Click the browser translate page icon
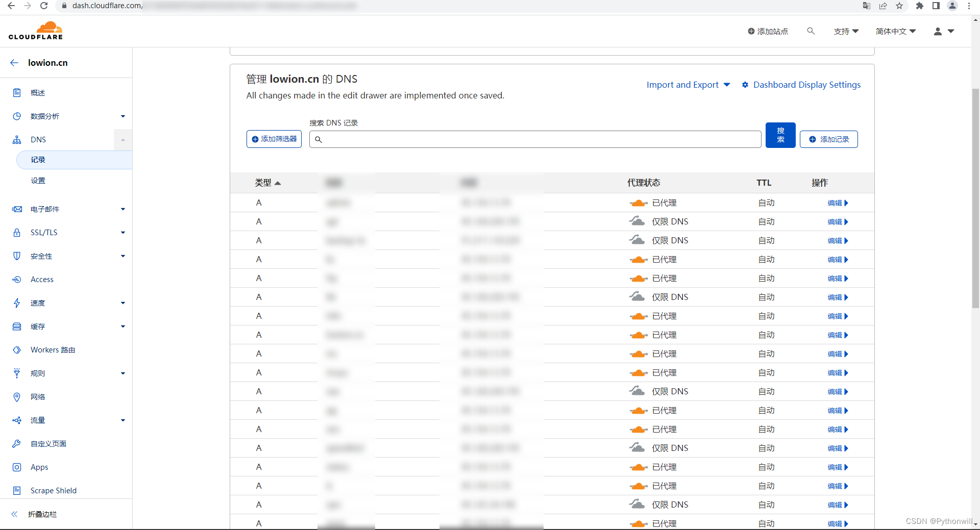The image size is (980, 530). pyautogui.click(x=867, y=6)
